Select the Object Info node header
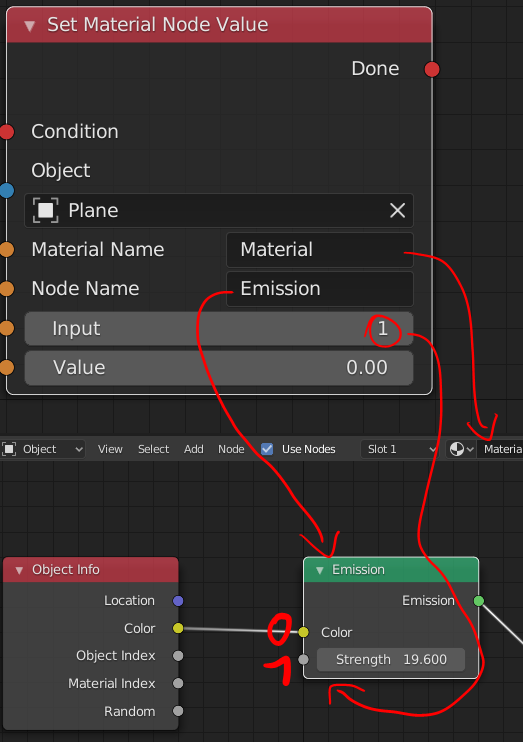This screenshot has width=523, height=742. 91,570
